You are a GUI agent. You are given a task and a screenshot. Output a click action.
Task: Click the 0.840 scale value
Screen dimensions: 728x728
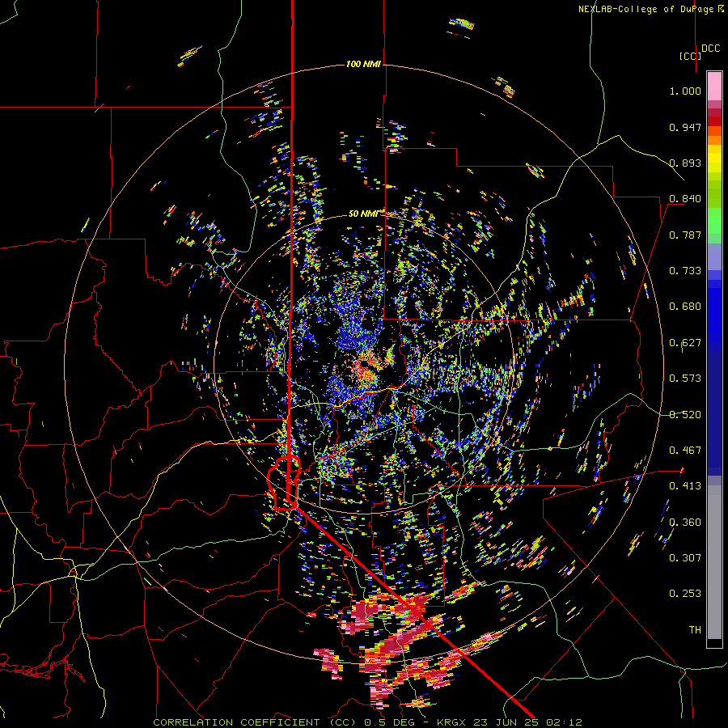pos(685,199)
